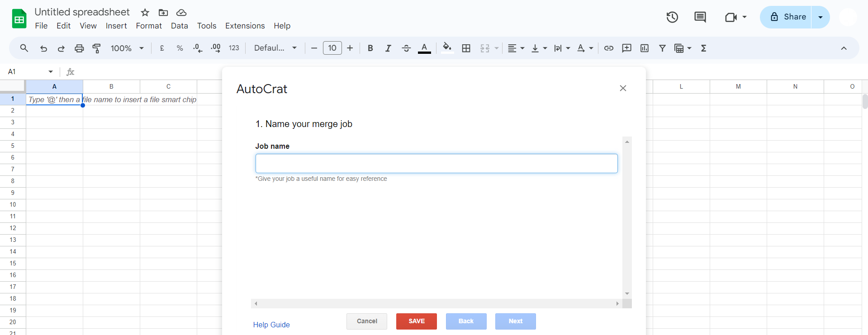This screenshot has width=868, height=335.
Task: Open the Format menu
Action: 149,26
